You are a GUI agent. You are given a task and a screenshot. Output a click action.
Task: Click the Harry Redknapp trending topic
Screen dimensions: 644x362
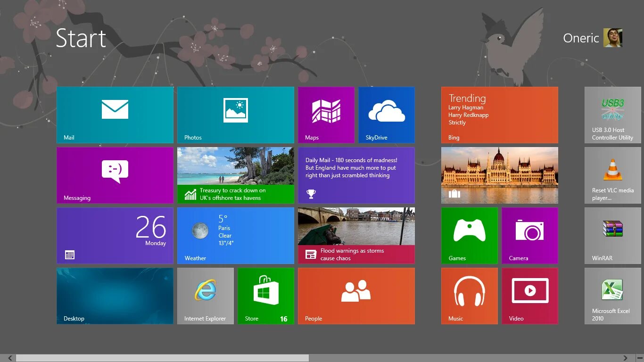469,115
